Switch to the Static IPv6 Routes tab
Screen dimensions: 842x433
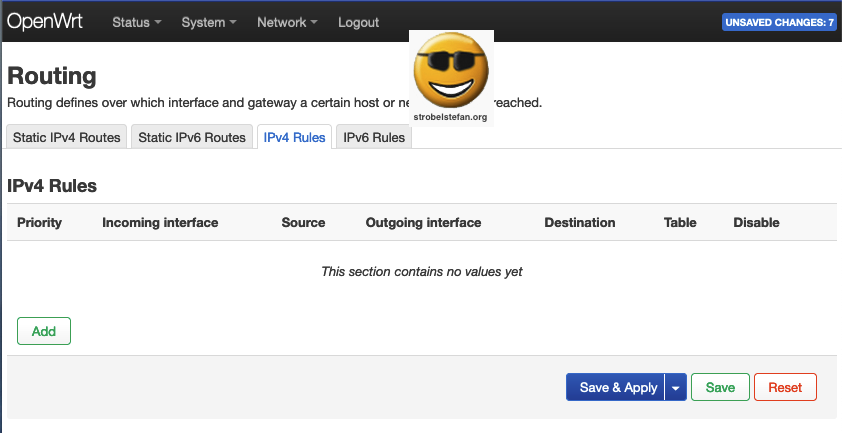click(x=192, y=137)
